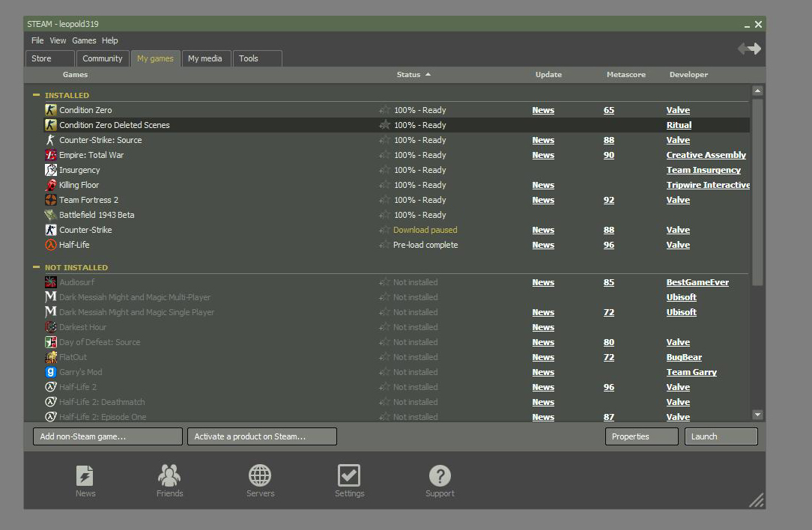Screen dimensions: 812x530
Task: Collapse the INSTALLED games group
Action: 36,95
